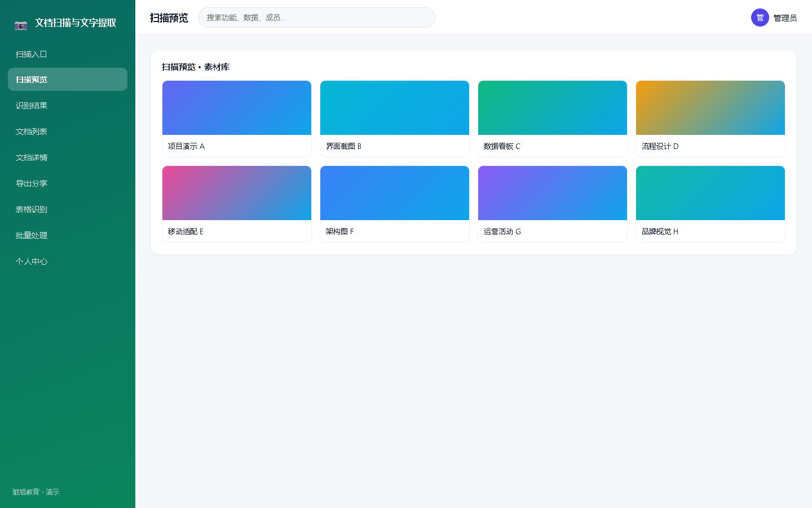Click the 架构图 F caption text

[x=339, y=231]
